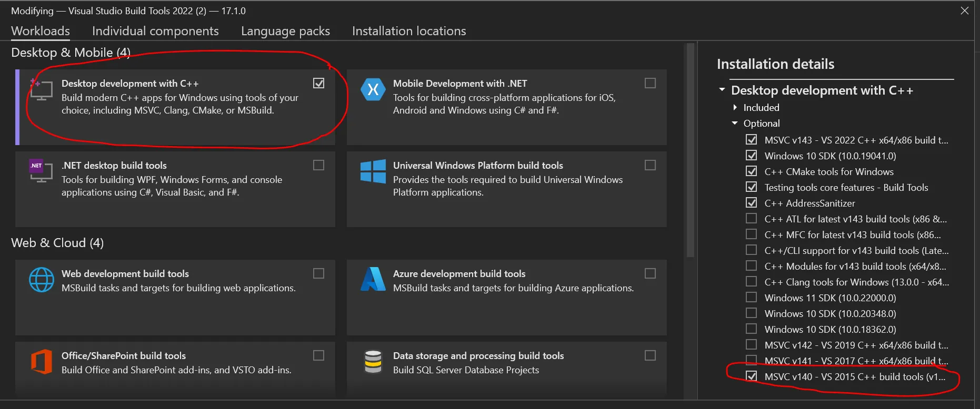Click the workloads list vertical scrollbar
Viewport: 980px width, 409px height.
[x=690, y=151]
